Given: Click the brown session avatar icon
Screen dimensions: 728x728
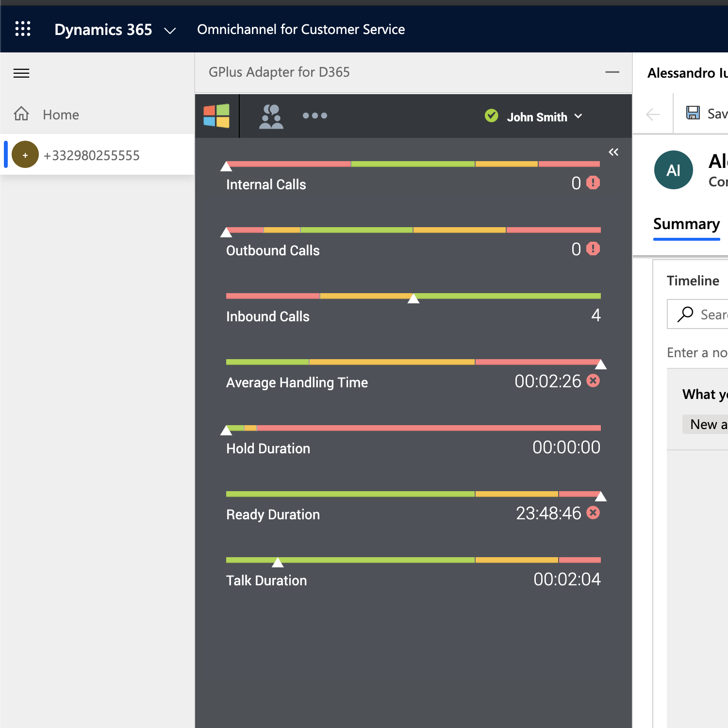Looking at the screenshot, I should tap(25, 155).
